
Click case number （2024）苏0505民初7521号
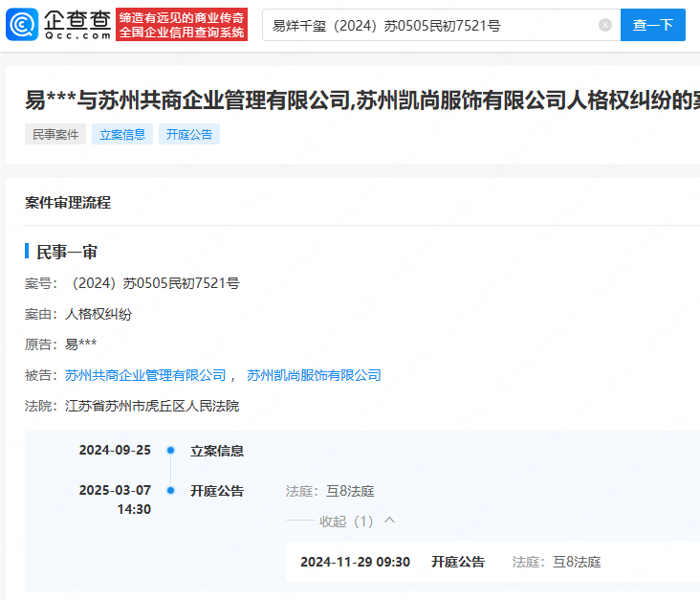(x=155, y=283)
